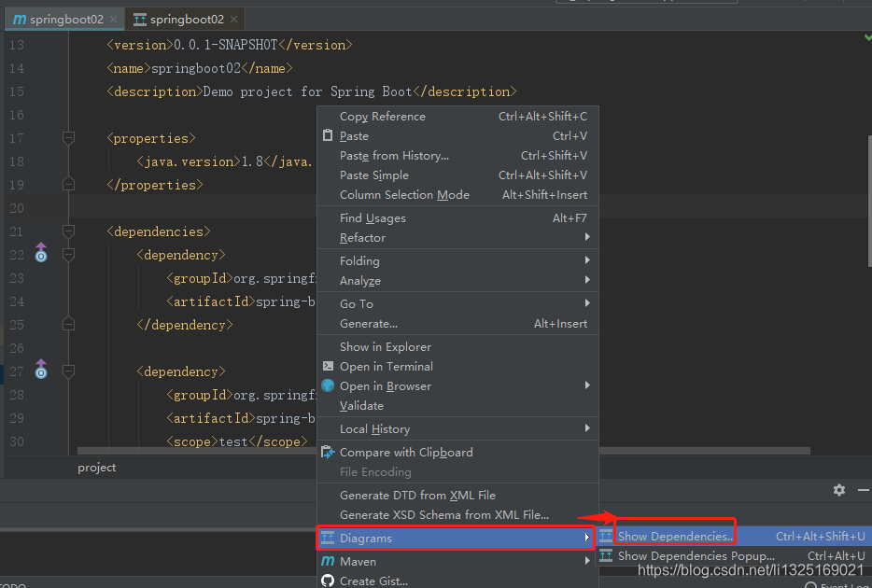
Task: Close the first springboot02 Maven tab
Action: coord(114,19)
